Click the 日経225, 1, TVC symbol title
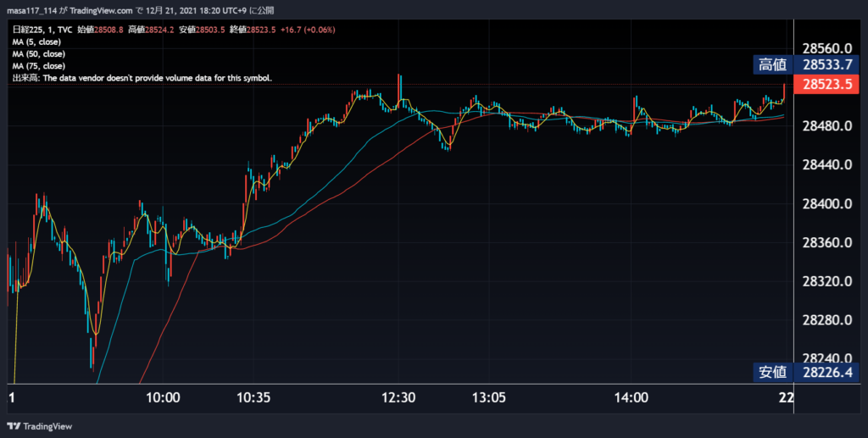868x438 pixels. pyautogui.click(x=43, y=30)
